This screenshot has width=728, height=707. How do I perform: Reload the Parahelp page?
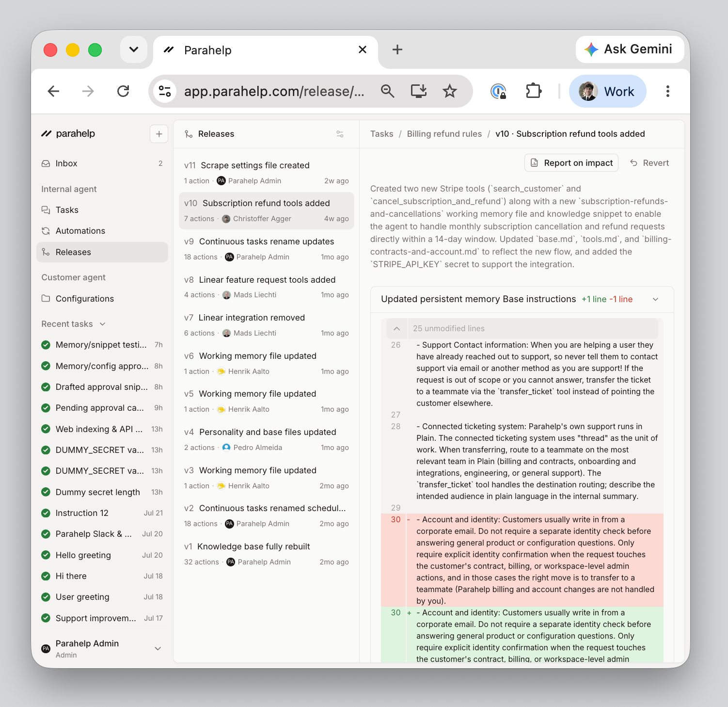(x=123, y=91)
